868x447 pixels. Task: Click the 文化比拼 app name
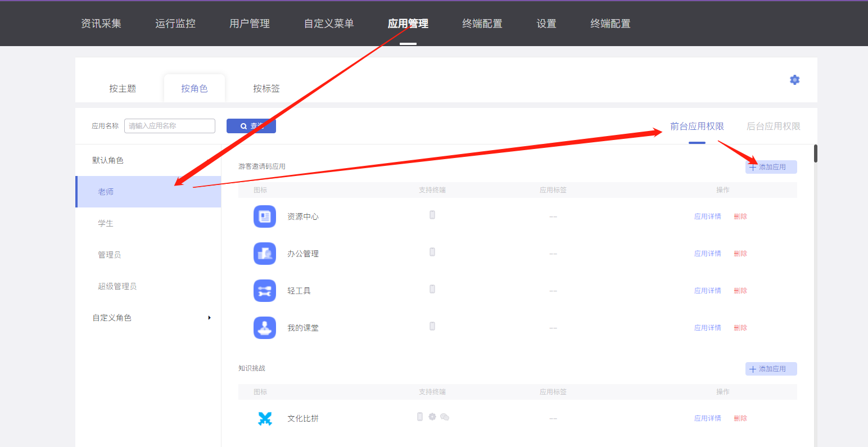tap(303, 418)
